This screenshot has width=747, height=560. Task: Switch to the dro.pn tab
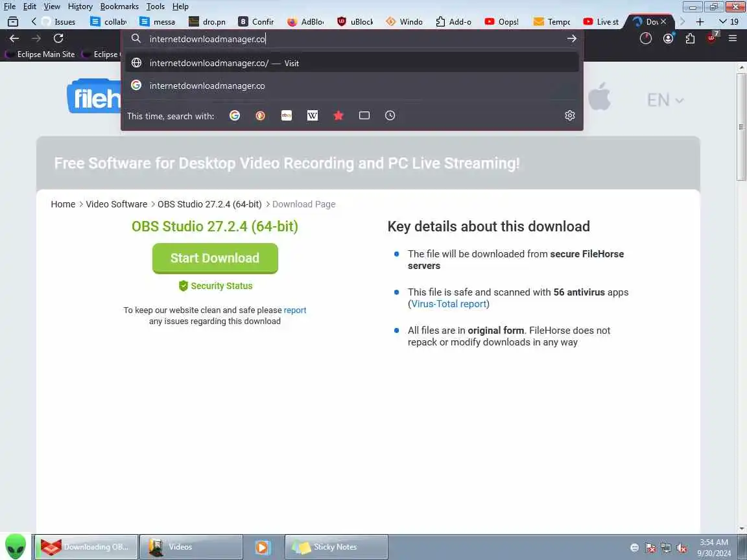(207, 21)
